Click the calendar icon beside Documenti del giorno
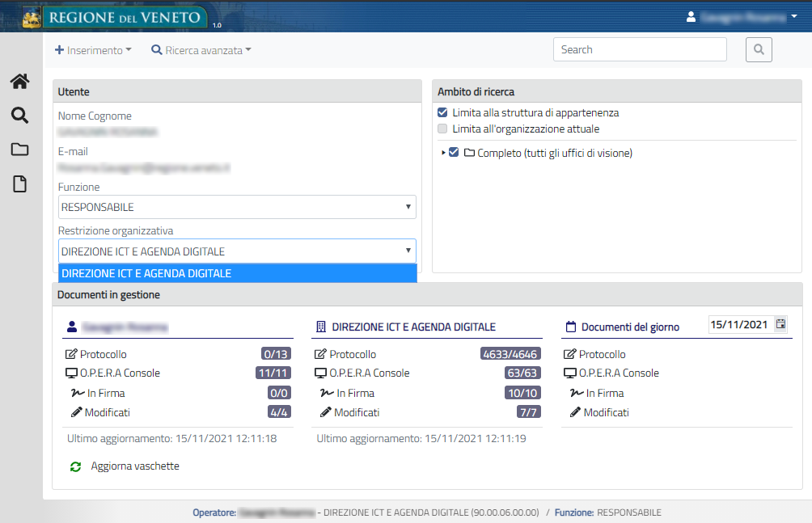Screen dimensions: 812x523 tap(571, 327)
